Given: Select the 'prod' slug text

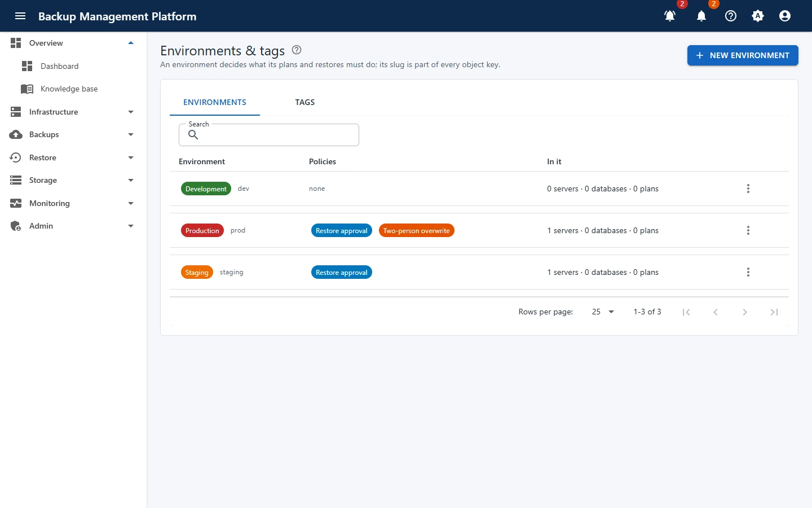Looking at the screenshot, I should (238, 230).
